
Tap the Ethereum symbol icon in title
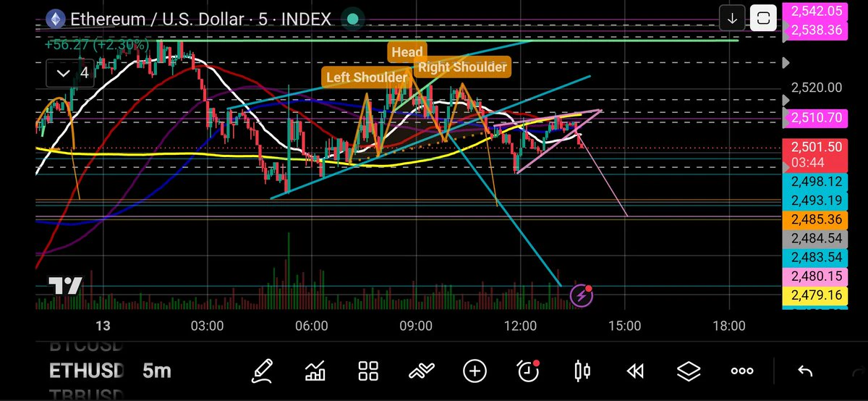[54, 18]
